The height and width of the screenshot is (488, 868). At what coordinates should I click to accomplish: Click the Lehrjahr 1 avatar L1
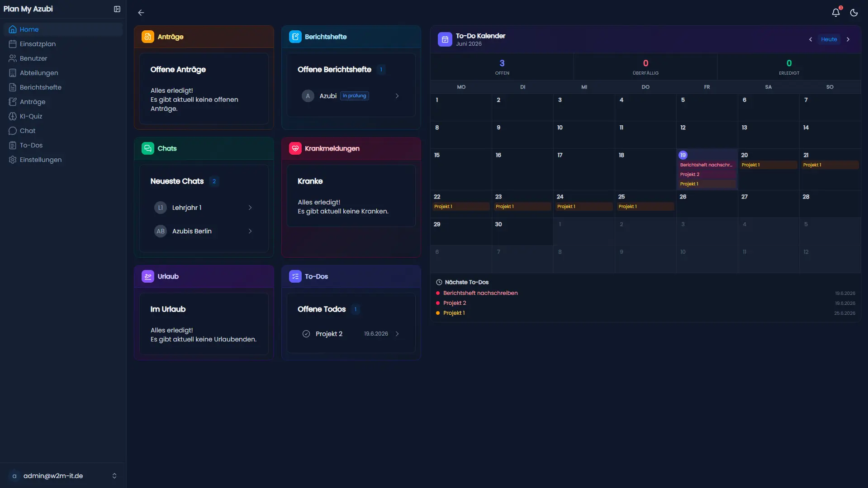[x=161, y=208]
